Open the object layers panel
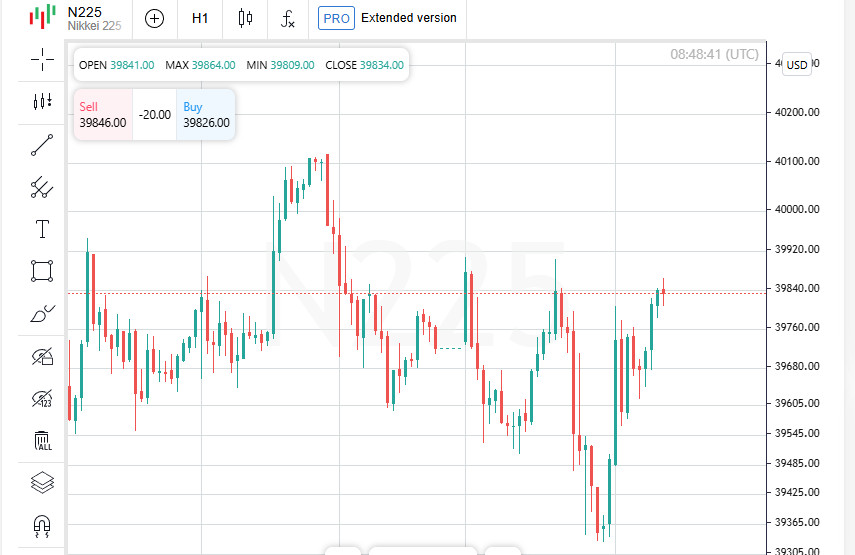The height and width of the screenshot is (555, 855). pos(42,482)
